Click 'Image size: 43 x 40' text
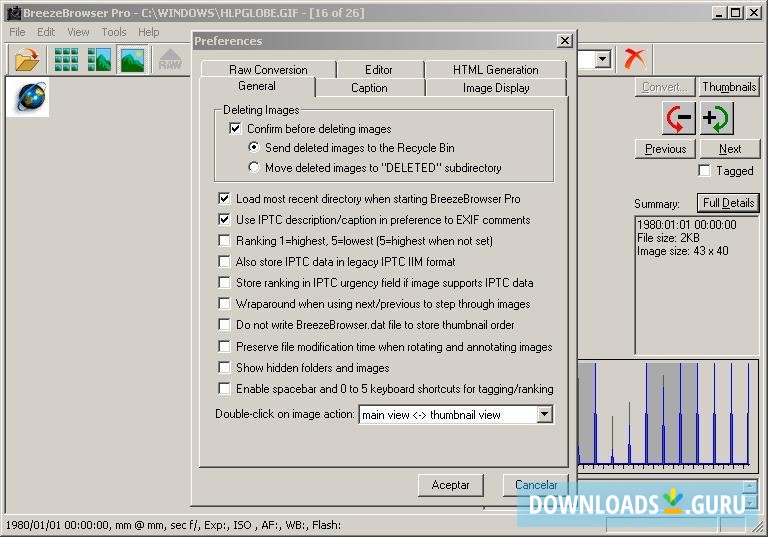This screenshot has height=537, width=768. pyautogui.click(x=682, y=251)
